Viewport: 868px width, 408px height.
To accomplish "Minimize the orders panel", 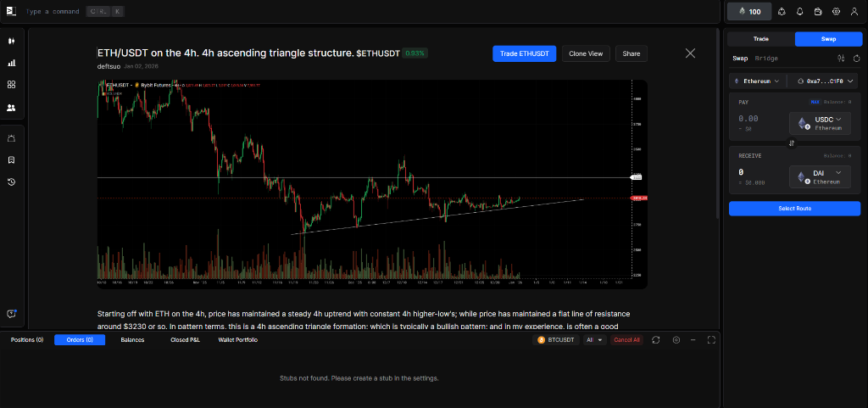I will (x=693, y=340).
